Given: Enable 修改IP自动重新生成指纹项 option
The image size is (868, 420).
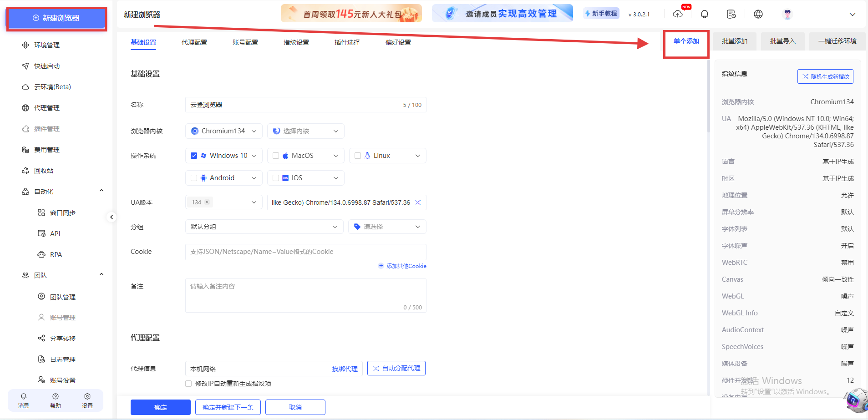Looking at the screenshot, I should [188, 384].
